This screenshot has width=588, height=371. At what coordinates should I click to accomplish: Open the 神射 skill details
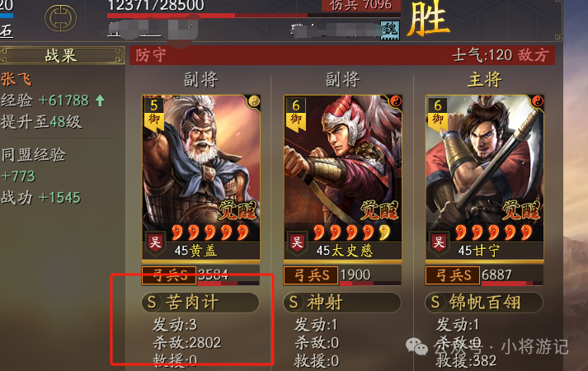pos(342,303)
